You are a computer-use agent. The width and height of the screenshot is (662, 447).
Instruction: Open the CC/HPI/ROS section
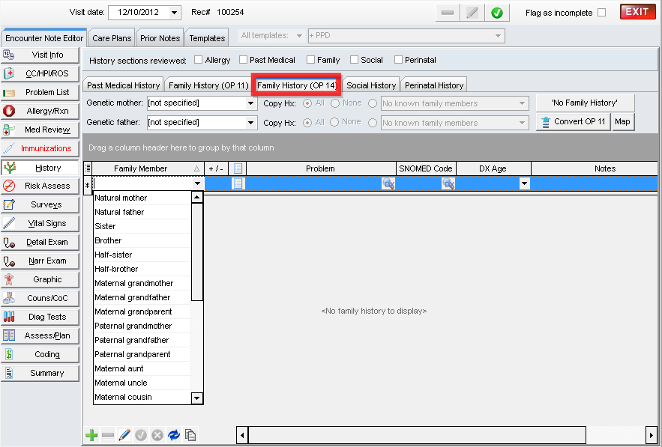[40, 73]
